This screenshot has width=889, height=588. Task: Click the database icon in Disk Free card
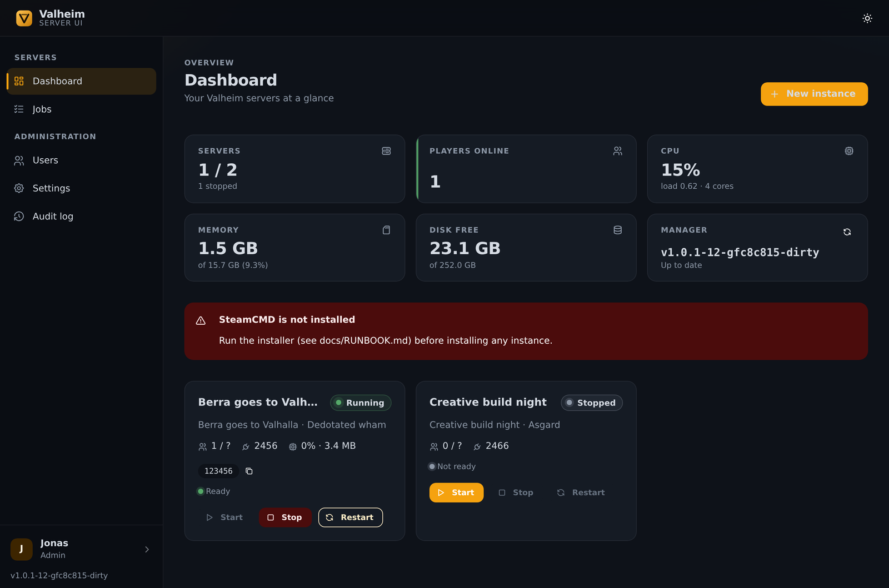pos(617,230)
